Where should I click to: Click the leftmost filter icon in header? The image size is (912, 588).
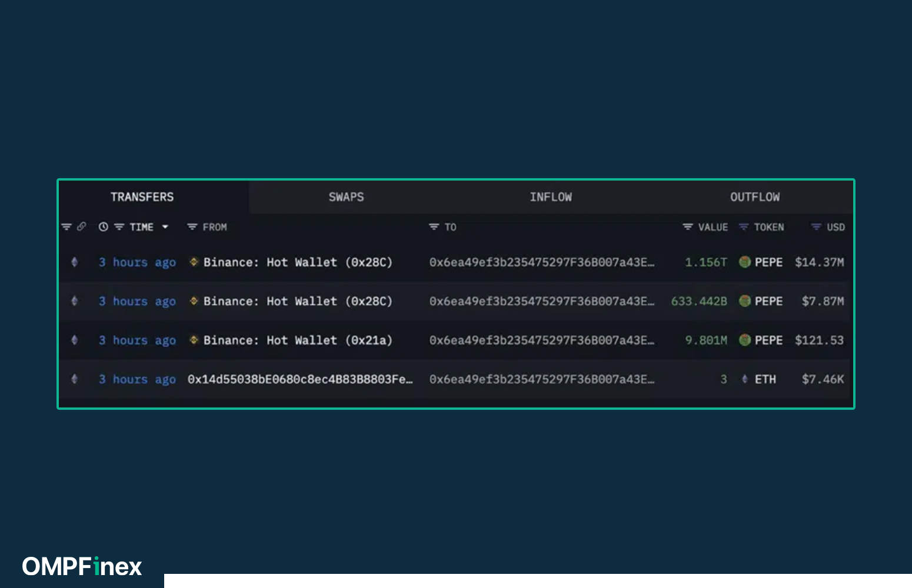click(x=66, y=227)
